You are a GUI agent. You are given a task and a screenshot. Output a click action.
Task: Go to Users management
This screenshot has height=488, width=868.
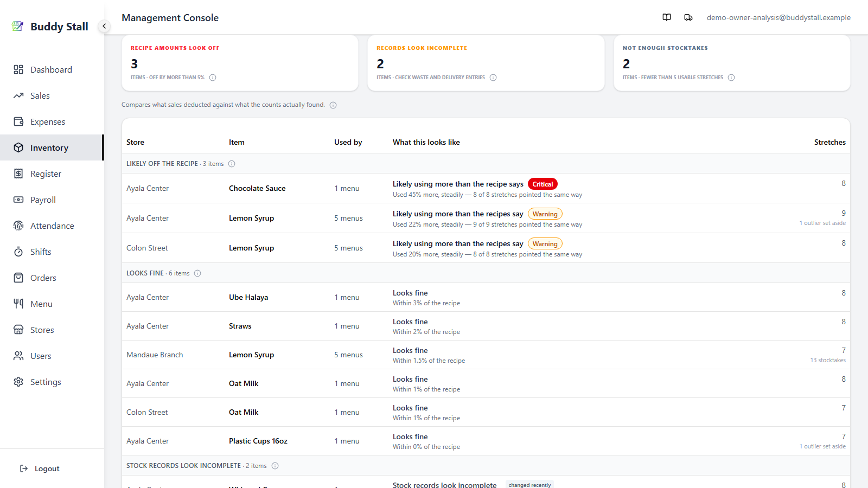click(52, 356)
